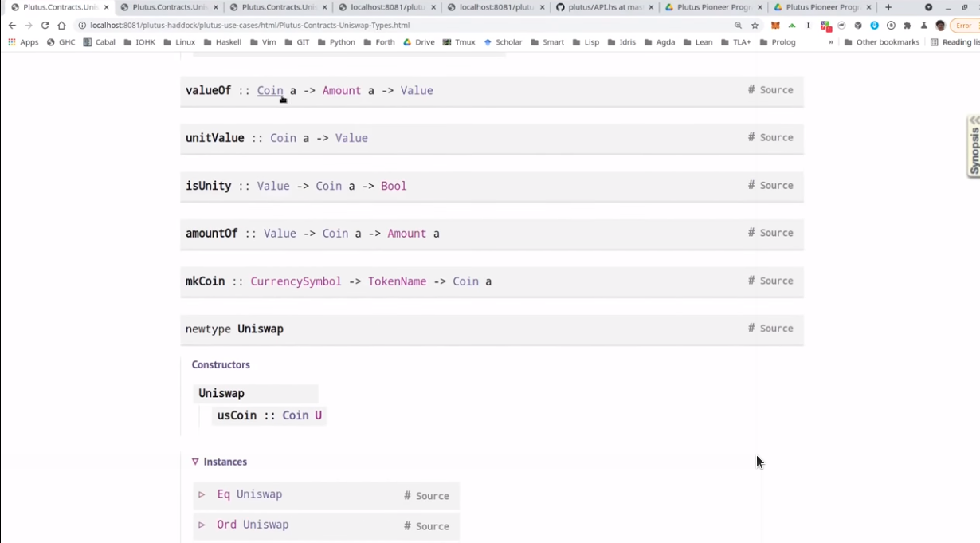Open the MetaMask fox extension
This screenshot has width=980, height=543.
click(775, 26)
